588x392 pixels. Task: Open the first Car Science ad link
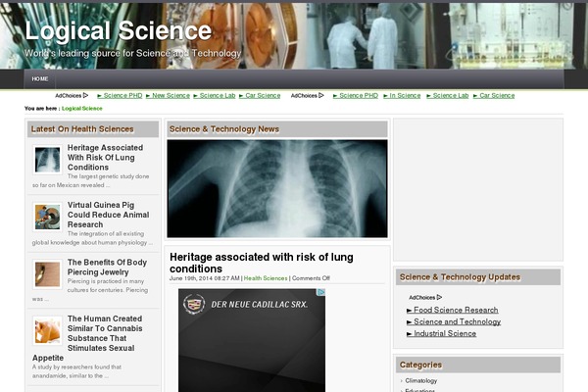[x=260, y=96]
